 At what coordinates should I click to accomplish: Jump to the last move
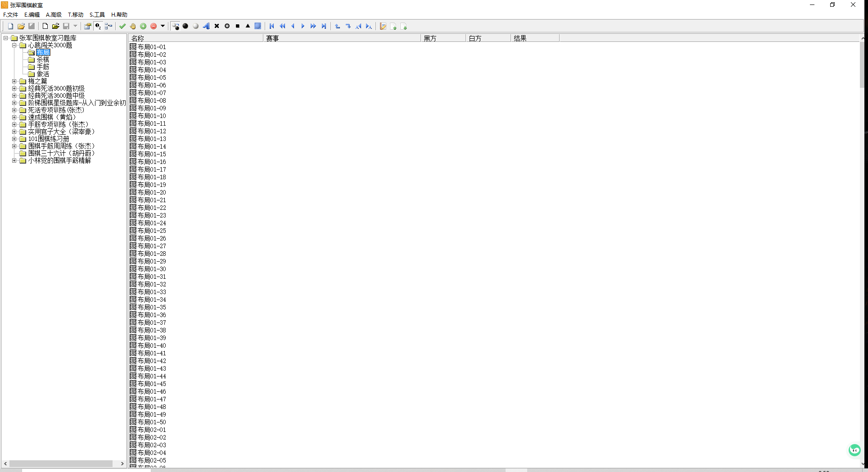pos(324,26)
